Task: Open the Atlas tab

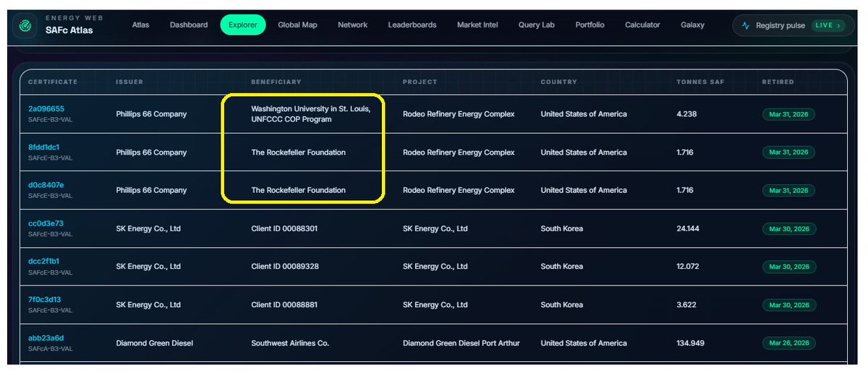Action: (x=140, y=25)
